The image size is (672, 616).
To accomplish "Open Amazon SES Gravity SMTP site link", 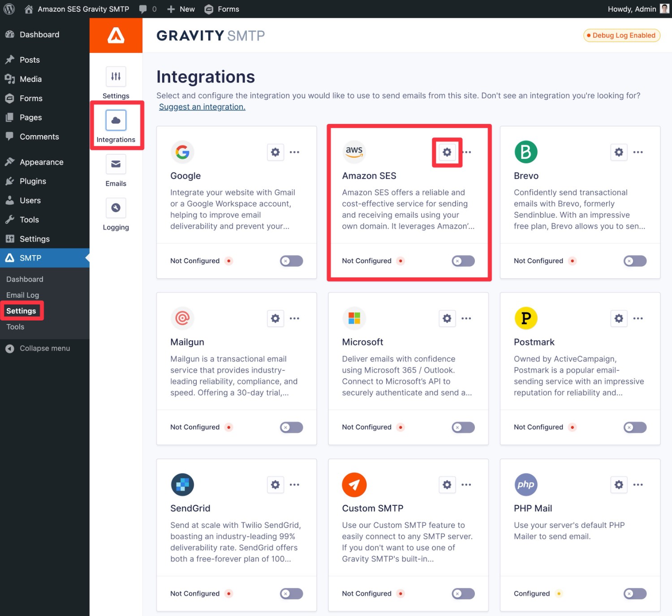I will tap(77, 9).
